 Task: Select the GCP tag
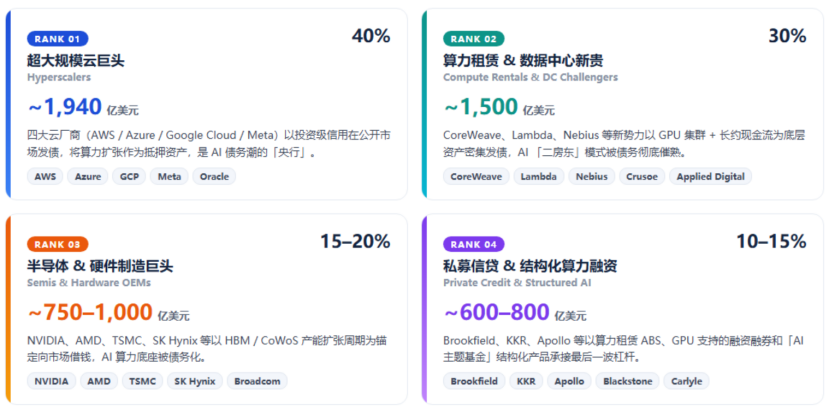pyautogui.click(x=129, y=177)
